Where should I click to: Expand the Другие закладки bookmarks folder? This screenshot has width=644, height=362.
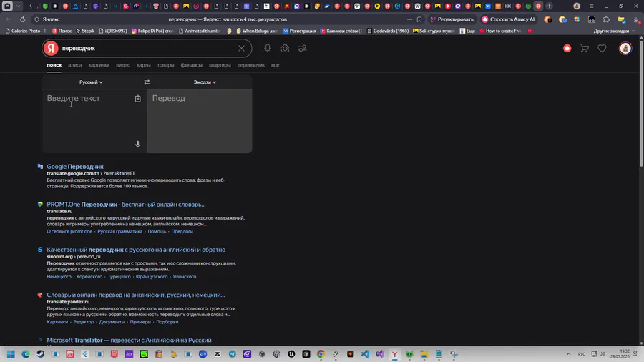point(614,31)
